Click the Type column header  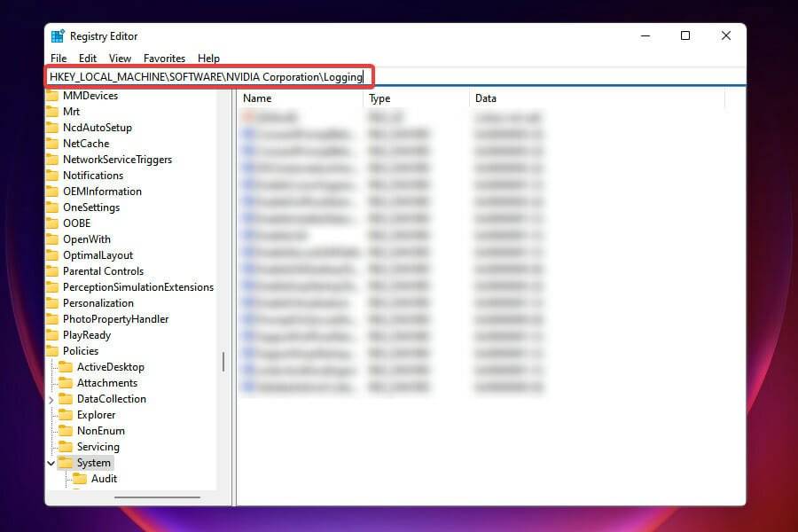[x=379, y=98]
